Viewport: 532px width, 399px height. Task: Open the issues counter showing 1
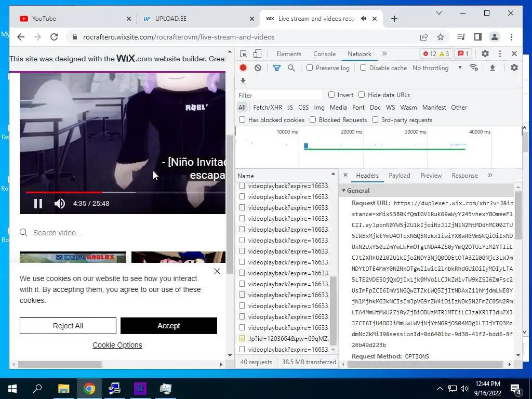point(463,54)
